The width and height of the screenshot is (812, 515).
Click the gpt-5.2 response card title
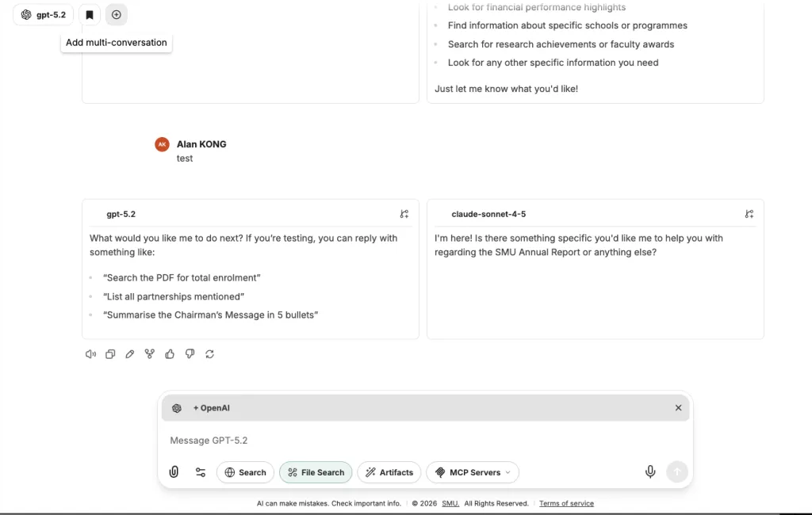[121, 214]
